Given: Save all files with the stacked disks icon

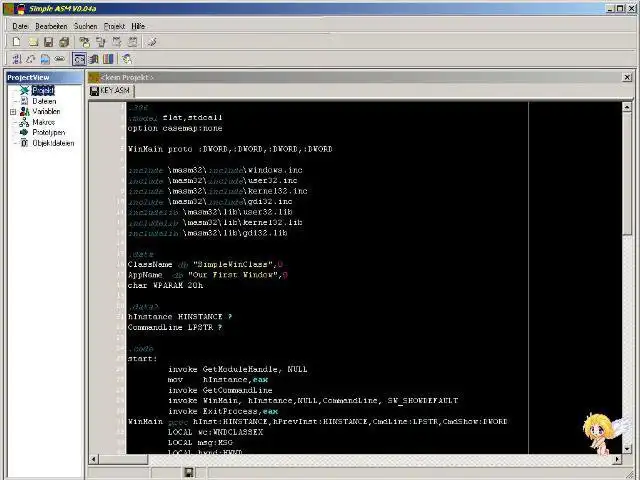Looking at the screenshot, I should [64, 42].
